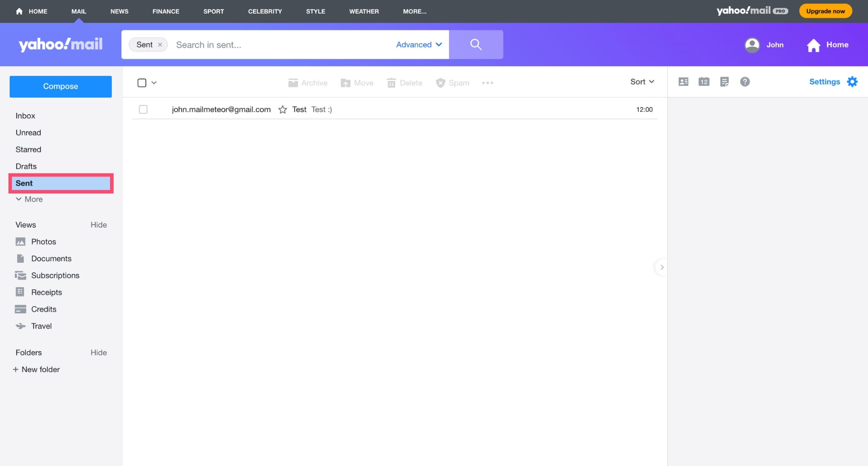The image size is (868, 466).
Task: Open the WEATHER section in the top bar
Action: point(364,11)
